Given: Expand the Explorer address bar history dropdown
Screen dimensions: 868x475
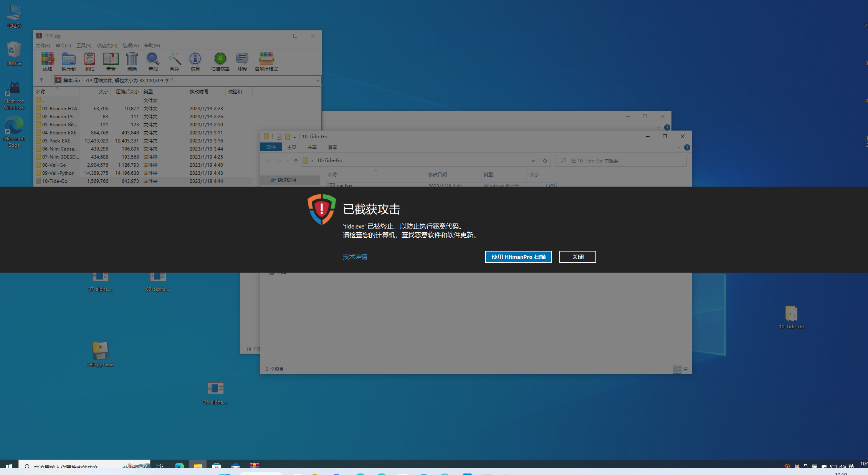Looking at the screenshot, I should pos(533,161).
